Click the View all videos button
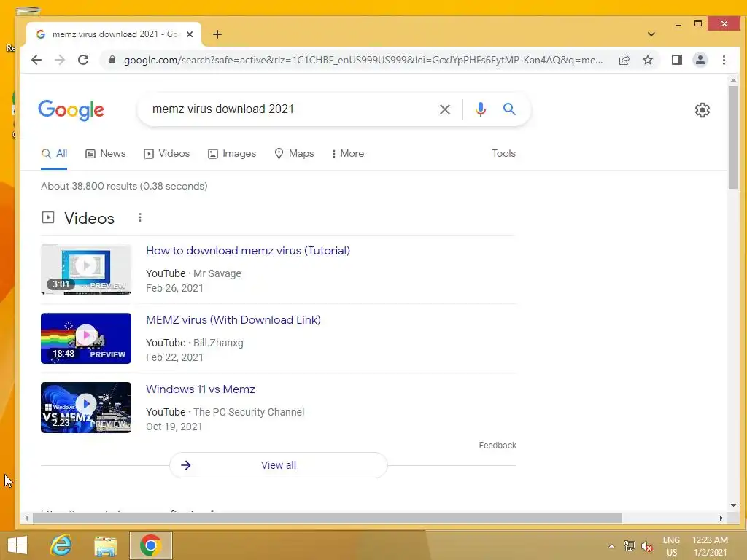Screen dimensions: 747x560 point(278,465)
